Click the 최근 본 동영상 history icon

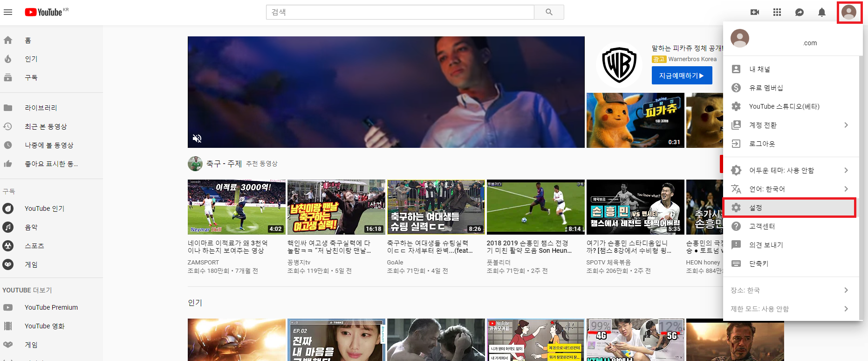pyautogui.click(x=8, y=126)
